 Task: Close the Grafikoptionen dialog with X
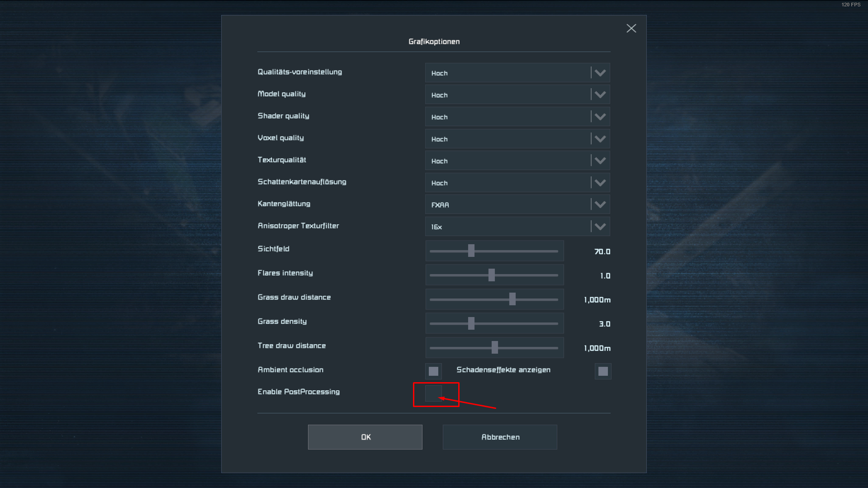point(631,28)
